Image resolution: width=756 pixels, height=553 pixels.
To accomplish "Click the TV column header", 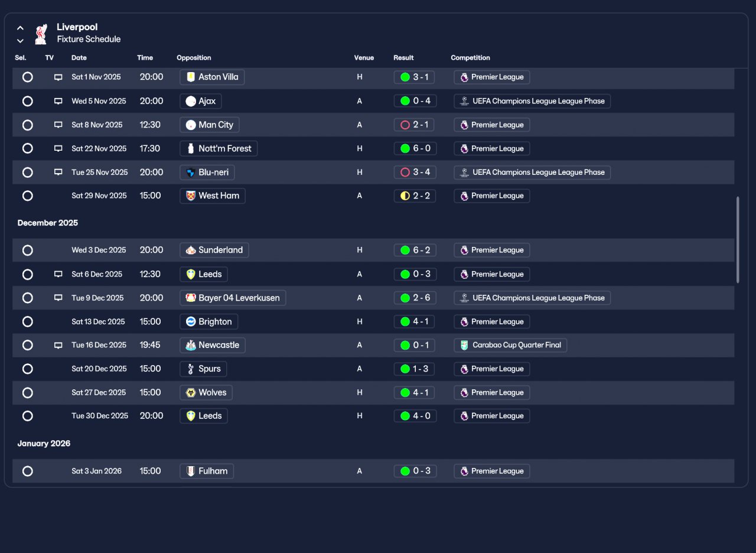I will 49,58.
